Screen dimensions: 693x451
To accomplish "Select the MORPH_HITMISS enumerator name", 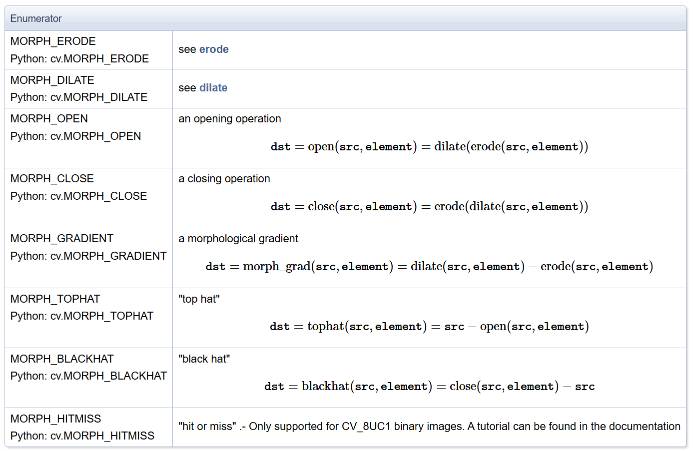I will pyautogui.click(x=56, y=419).
